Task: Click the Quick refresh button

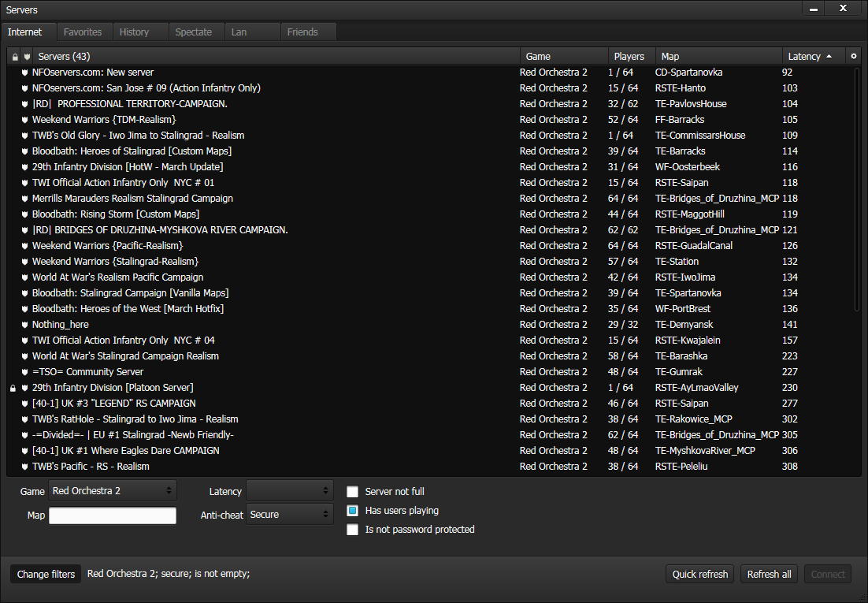Action: point(700,574)
